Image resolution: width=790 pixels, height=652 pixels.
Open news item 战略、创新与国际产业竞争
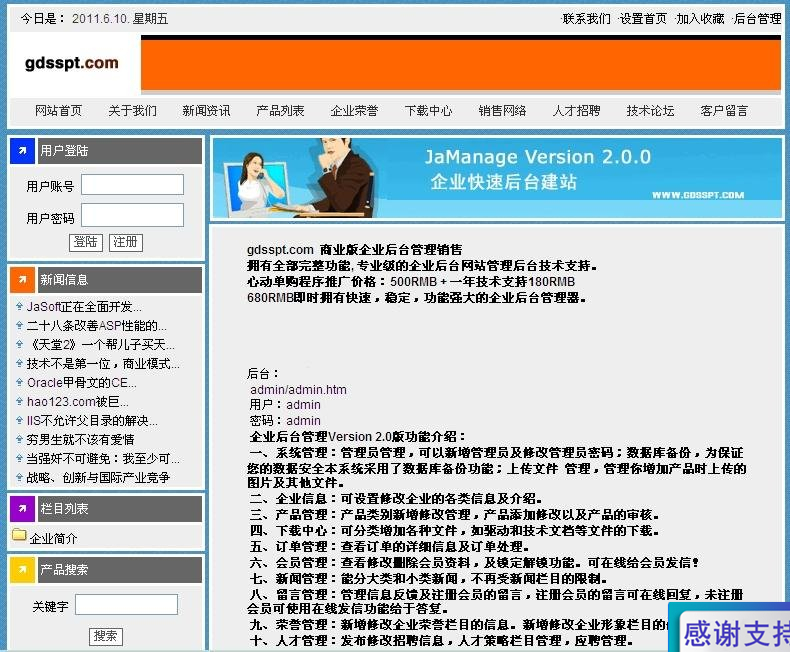click(98, 478)
